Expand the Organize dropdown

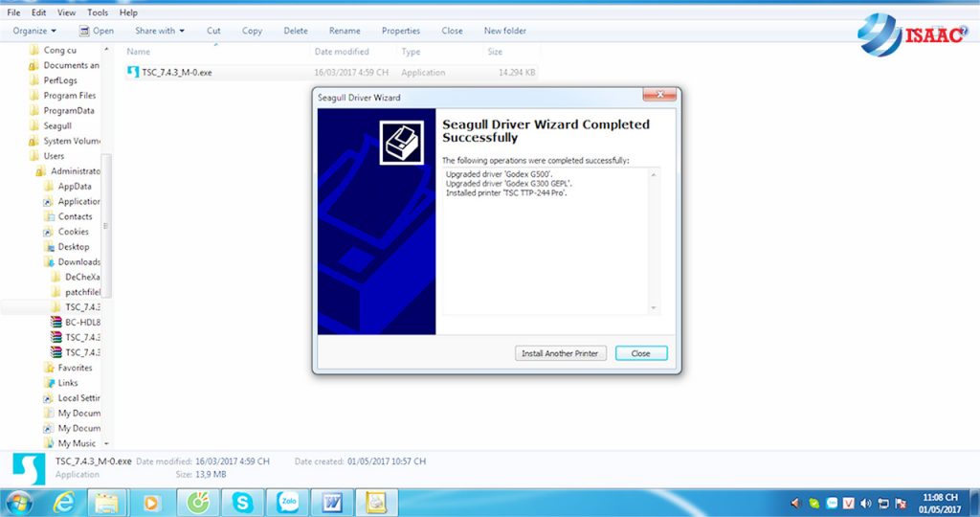(34, 31)
